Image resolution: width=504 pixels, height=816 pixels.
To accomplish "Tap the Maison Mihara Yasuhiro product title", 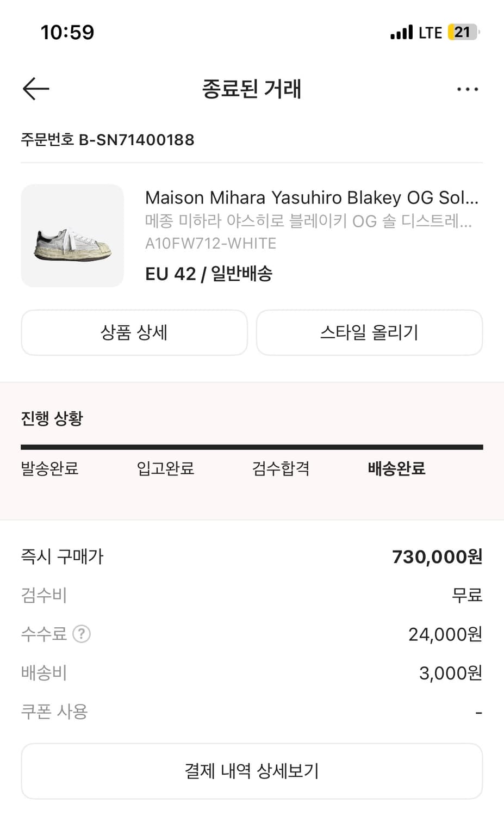I will pyautogui.click(x=312, y=197).
